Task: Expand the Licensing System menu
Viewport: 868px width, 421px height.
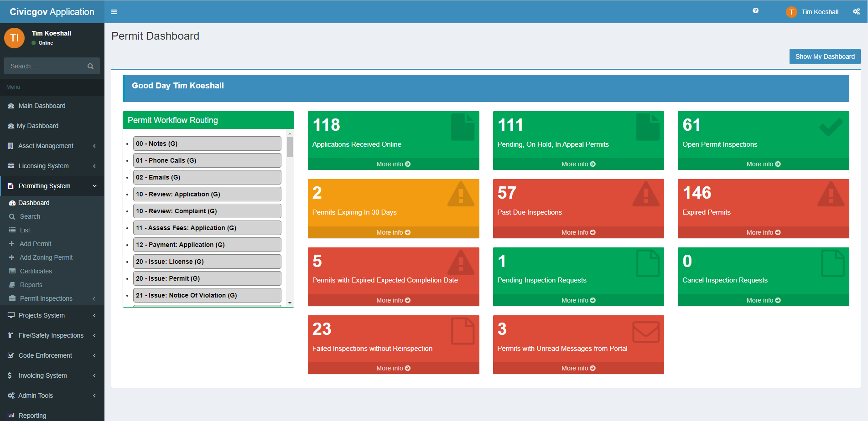Action: 43,166
